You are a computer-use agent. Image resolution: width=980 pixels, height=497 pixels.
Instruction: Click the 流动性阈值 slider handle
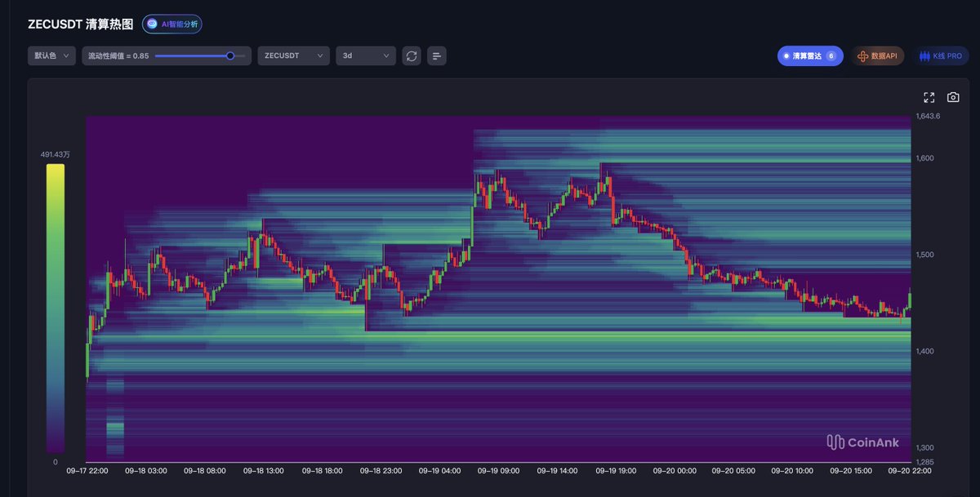[230, 55]
